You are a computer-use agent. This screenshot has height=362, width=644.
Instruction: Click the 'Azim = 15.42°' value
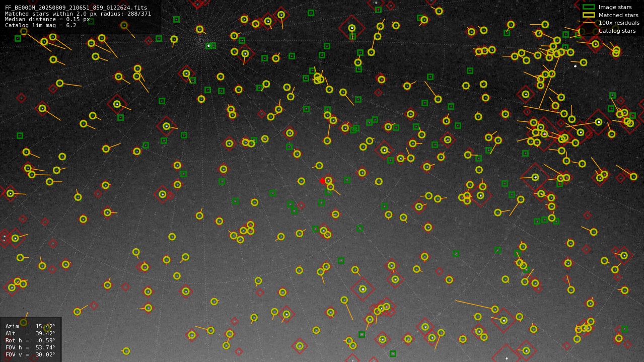click(30, 326)
